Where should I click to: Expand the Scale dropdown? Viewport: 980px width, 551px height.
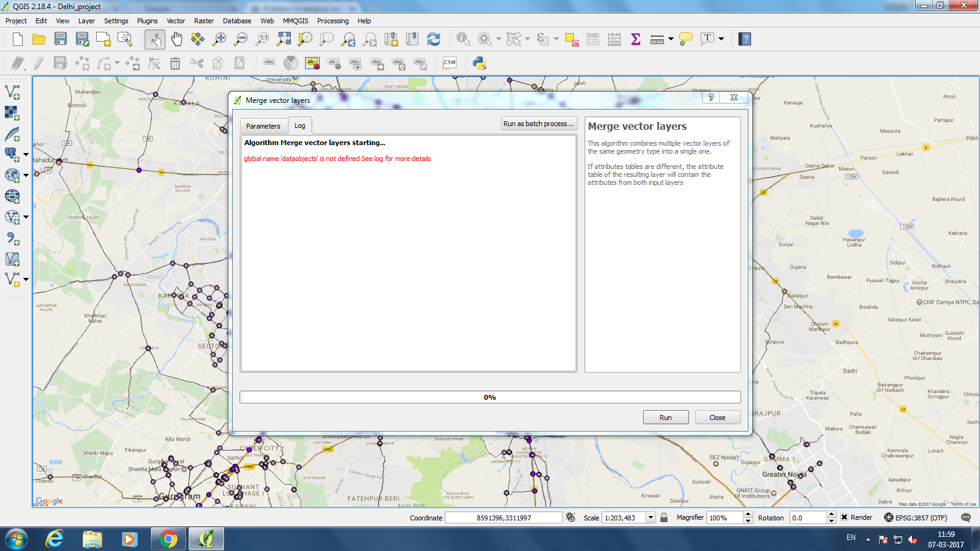(x=650, y=517)
